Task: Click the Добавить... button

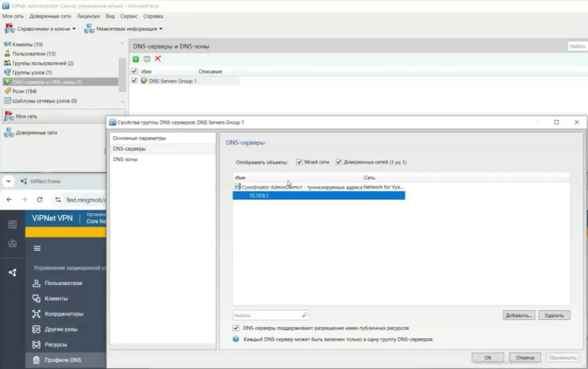Action: [519, 316]
